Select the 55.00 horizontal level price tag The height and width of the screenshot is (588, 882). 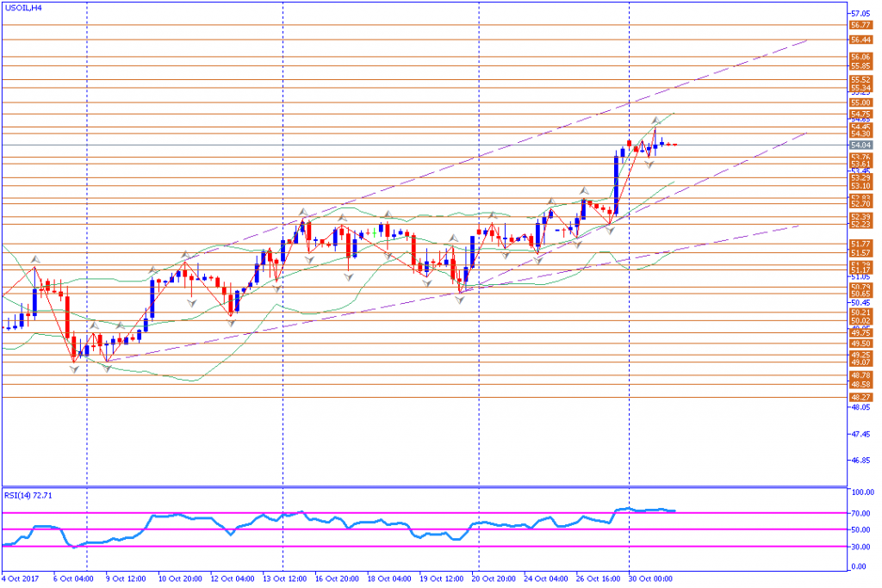pyautogui.click(x=861, y=102)
